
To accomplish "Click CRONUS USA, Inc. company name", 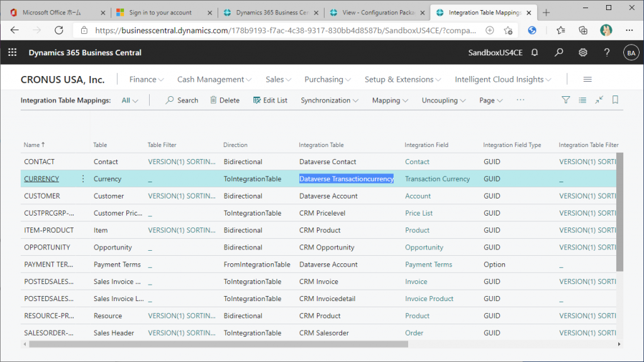I will coord(62,80).
